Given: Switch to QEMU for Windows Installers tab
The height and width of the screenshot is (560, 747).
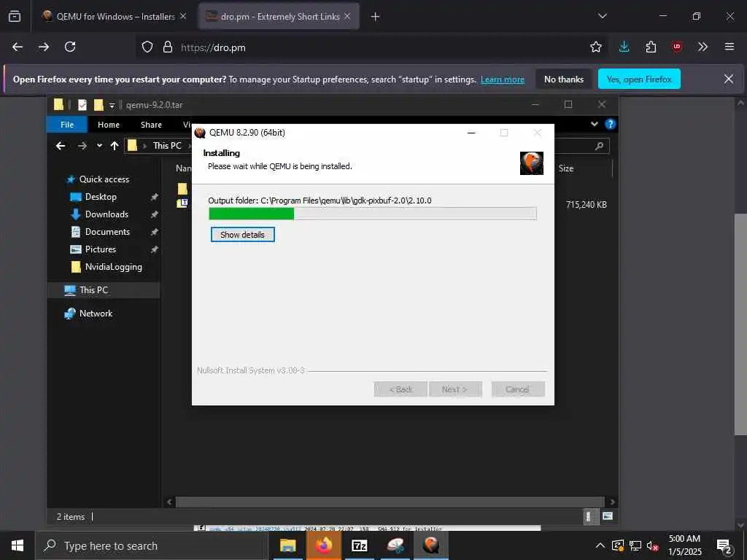Looking at the screenshot, I should coord(115,17).
